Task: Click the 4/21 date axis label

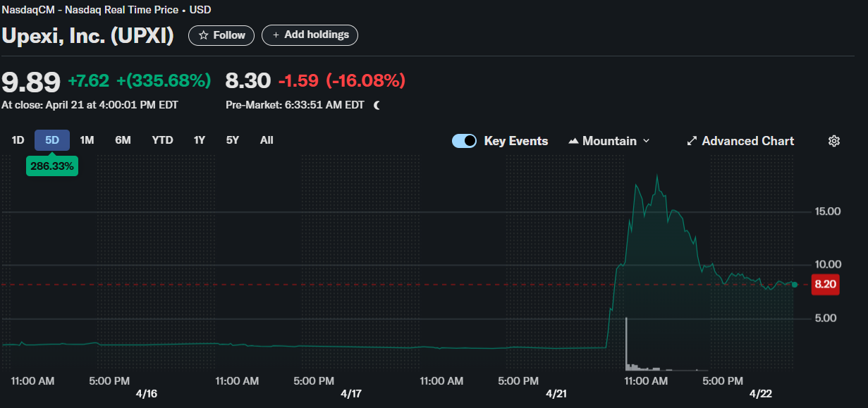Action: click(x=555, y=394)
